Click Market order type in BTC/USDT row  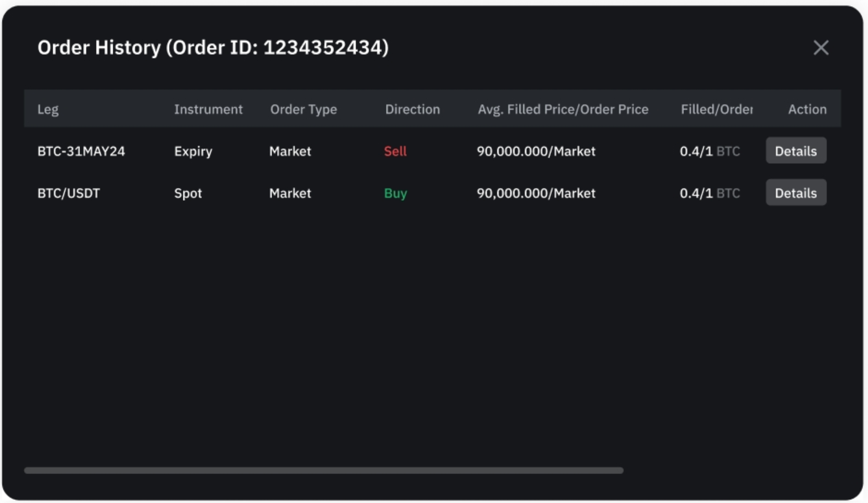pos(290,193)
